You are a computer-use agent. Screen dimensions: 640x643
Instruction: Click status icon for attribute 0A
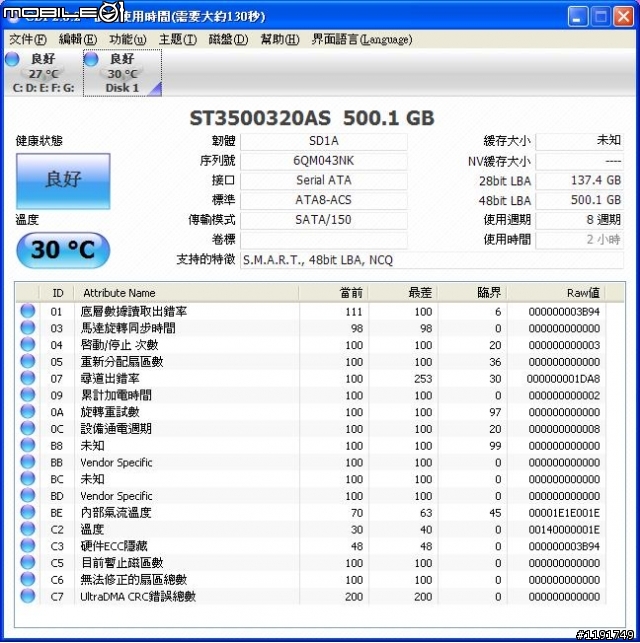tap(28, 411)
